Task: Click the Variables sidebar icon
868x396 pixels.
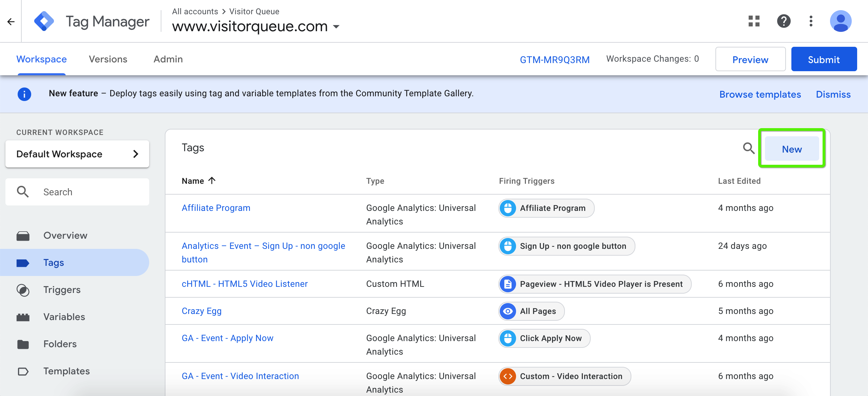Action: tap(23, 317)
